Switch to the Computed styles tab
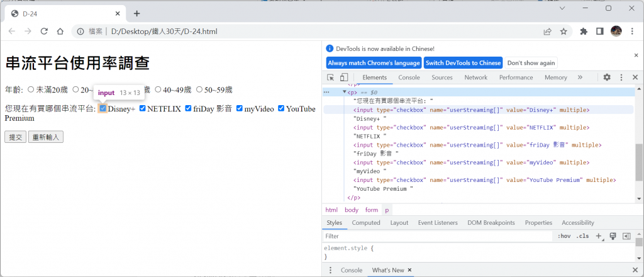644x277 pixels. 366,223
